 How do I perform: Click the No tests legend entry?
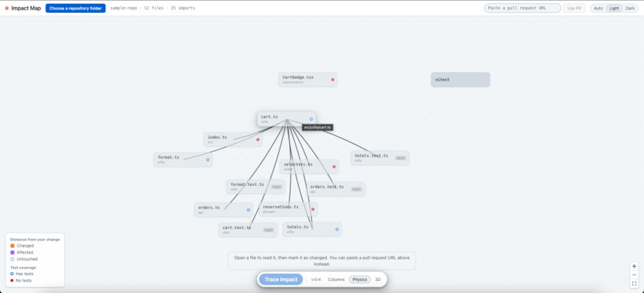point(21,280)
